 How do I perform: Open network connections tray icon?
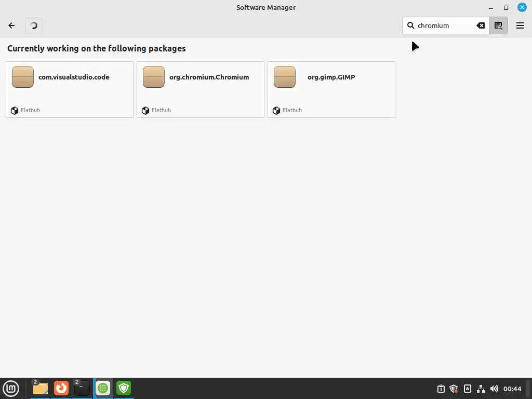tap(481, 389)
